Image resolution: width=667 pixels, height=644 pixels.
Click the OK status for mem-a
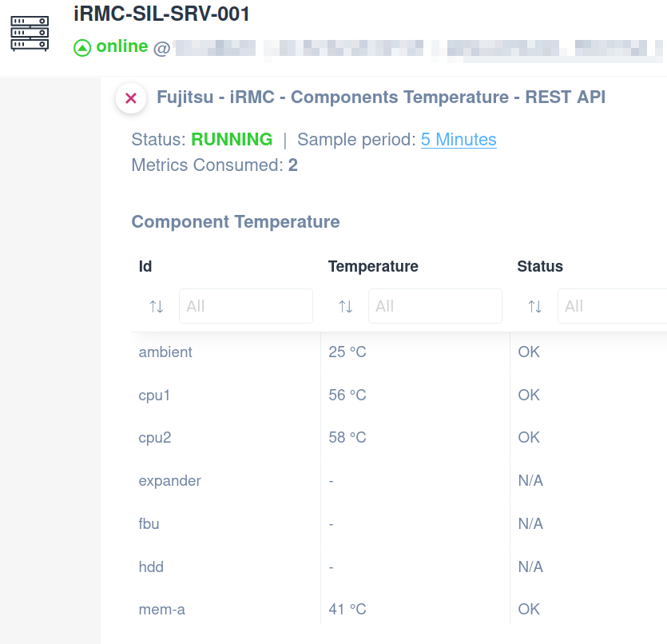pyautogui.click(x=529, y=609)
